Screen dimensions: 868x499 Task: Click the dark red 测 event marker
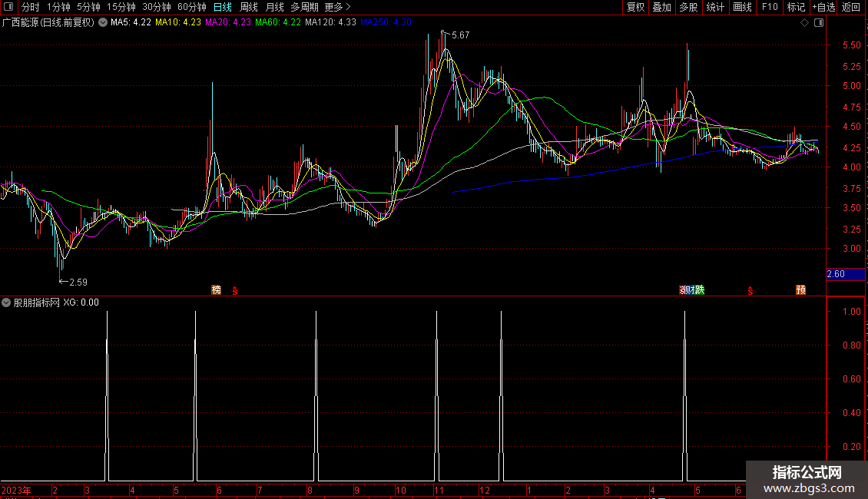tap(683, 290)
